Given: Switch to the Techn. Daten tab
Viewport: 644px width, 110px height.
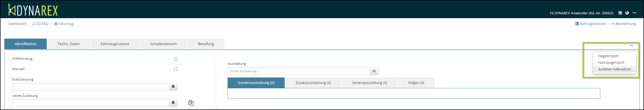Looking at the screenshot, I should click(x=69, y=44).
